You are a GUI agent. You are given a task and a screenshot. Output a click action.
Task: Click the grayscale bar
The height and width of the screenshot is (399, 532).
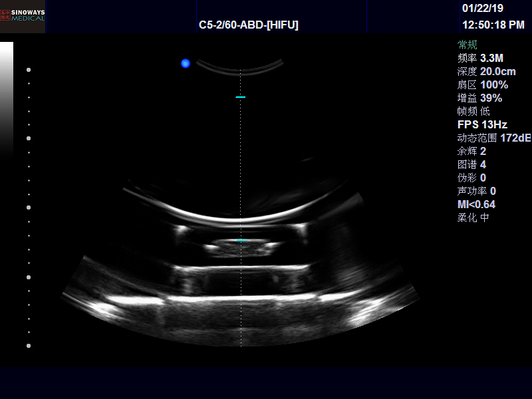click(7, 100)
